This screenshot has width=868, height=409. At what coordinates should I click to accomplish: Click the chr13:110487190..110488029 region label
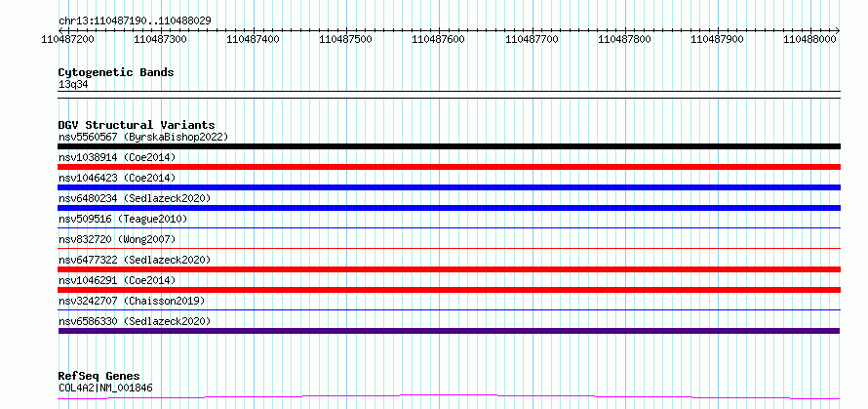click(135, 21)
